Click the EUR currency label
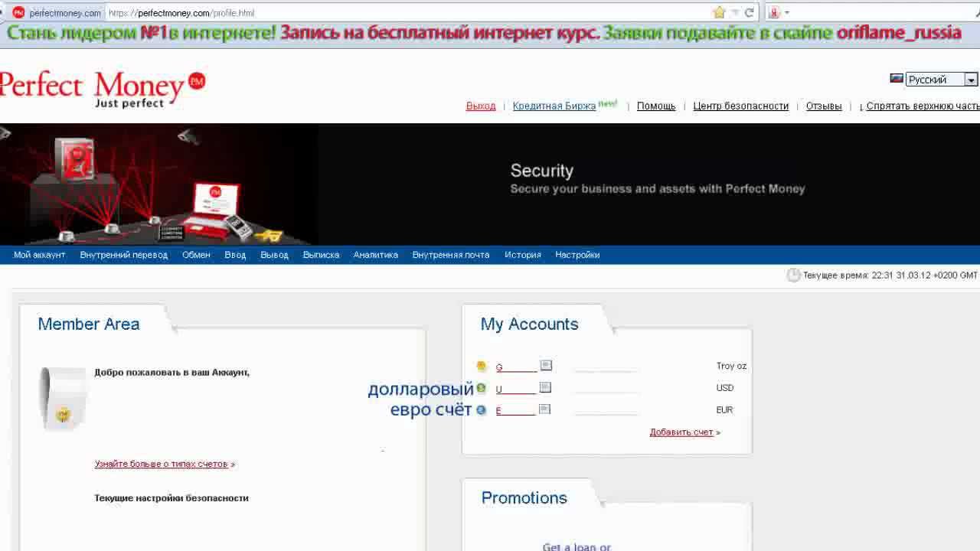 click(x=724, y=410)
